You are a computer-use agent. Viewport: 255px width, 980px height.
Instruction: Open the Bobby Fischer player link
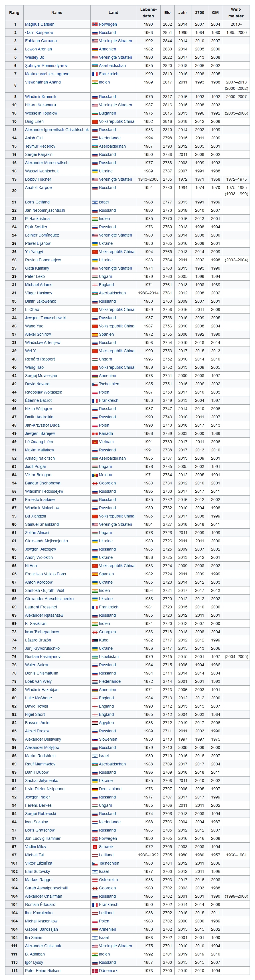pyautogui.click(x=38, y=180)
